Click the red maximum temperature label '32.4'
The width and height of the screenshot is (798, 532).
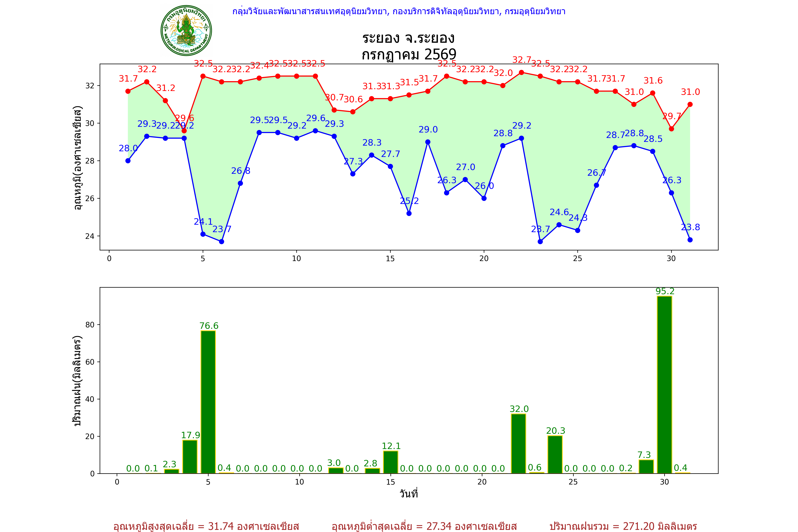[260, 65]
